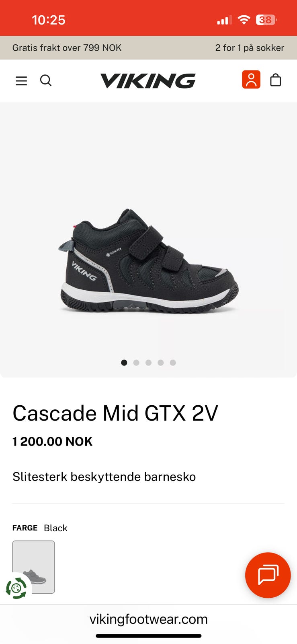Viewport: 297px width, 644px height.
Task: Tap the Cascade Mid GTX 2V title
Action: tap(115, 413)
